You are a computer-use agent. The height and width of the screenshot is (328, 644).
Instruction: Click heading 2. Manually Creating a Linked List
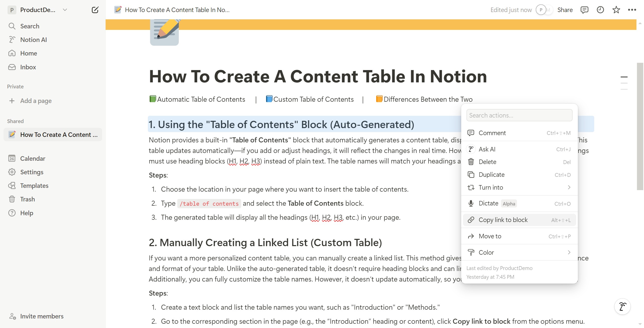[x=265, y=243]
